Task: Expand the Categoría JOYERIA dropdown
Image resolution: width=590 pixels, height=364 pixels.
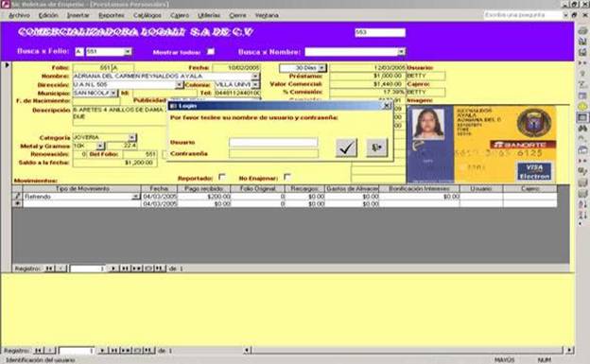Action: click(x=131, y=137)
